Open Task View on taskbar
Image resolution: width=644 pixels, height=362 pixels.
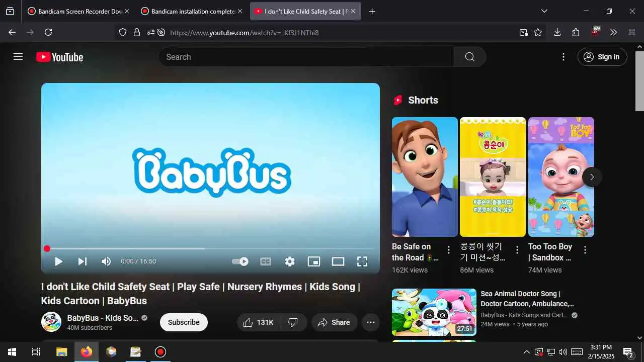coord(36,352)
